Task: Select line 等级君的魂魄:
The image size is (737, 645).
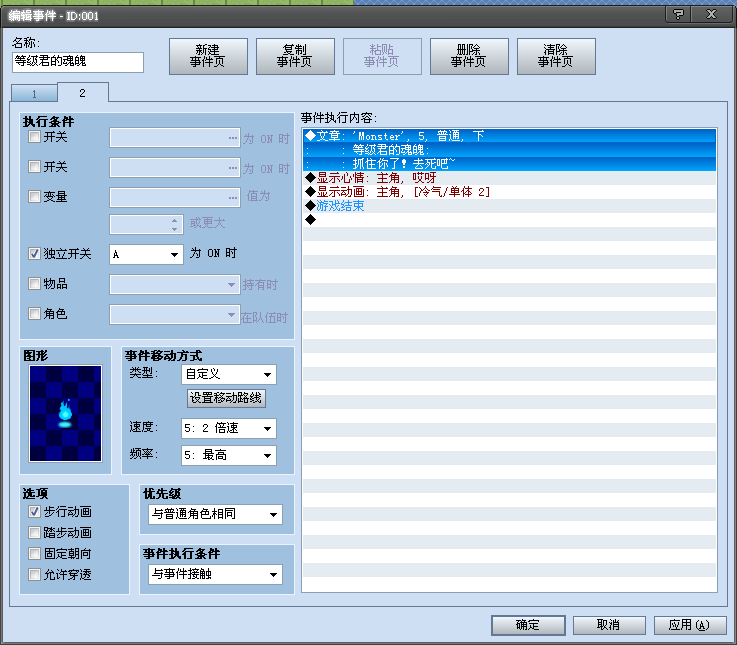Action: pos(510,150)
